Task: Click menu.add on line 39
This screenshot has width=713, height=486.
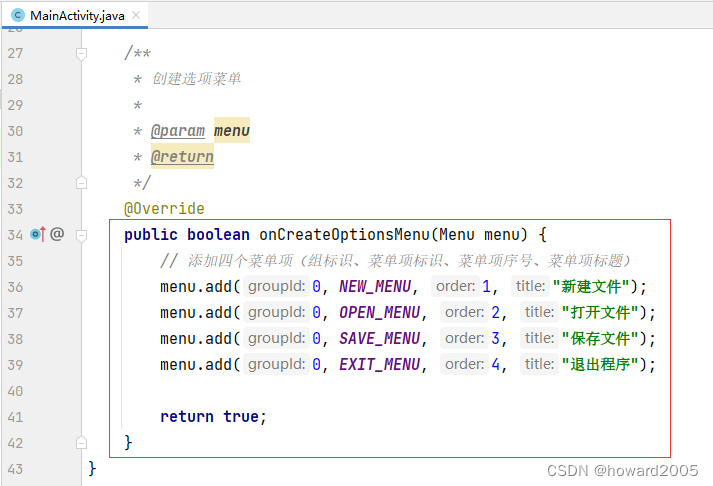Action: 196,364
